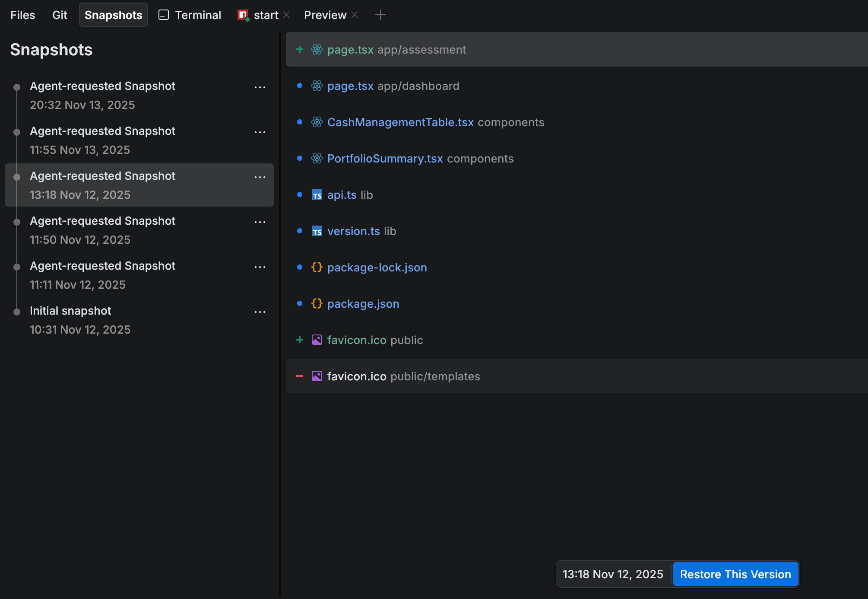This screenshot has height=599, width=868.
Task: Open options menu for the 20:32 Nov 13 snapshot
Action: pos(260,87)
